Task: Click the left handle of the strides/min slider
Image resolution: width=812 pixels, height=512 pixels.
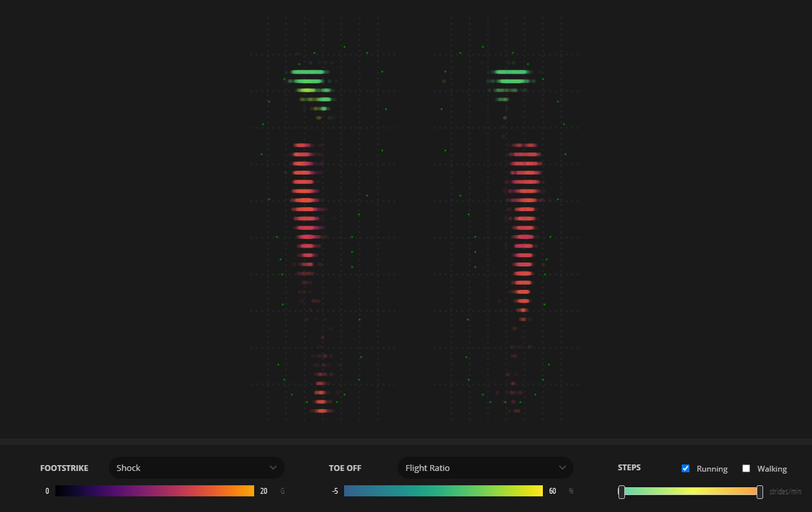Action: coord(622,492)
